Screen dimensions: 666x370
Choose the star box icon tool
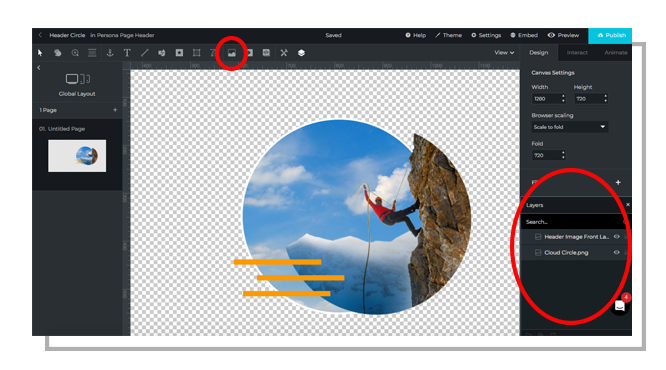pos(179,53)
